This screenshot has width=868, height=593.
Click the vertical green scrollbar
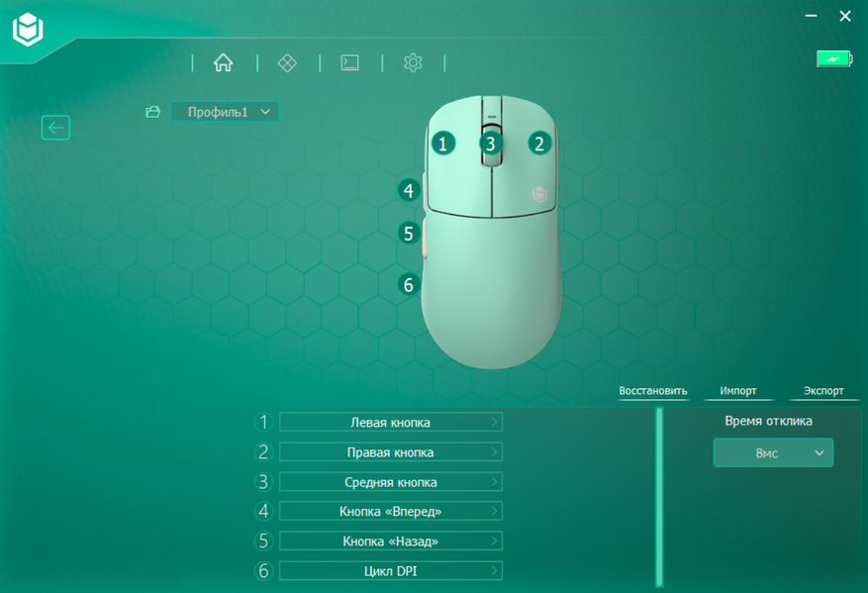click(x=659, y=497)
